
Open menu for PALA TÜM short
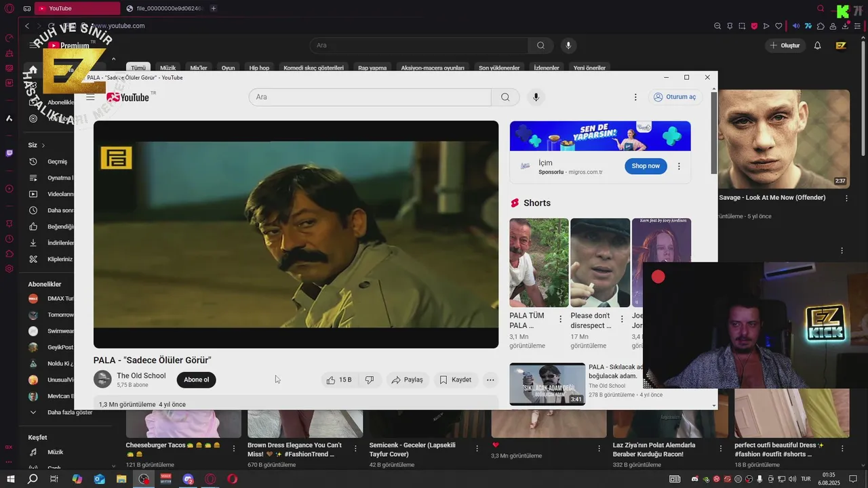pyautogui.click(x=560, y=319)
